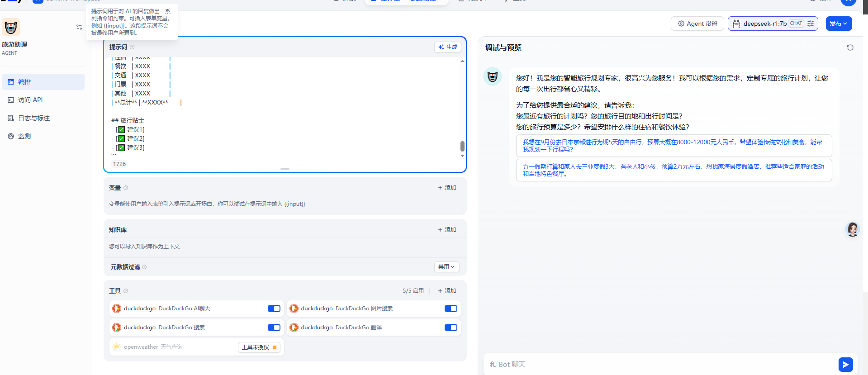Open Agent 设置 settings
868x375 pixels.
697,24
